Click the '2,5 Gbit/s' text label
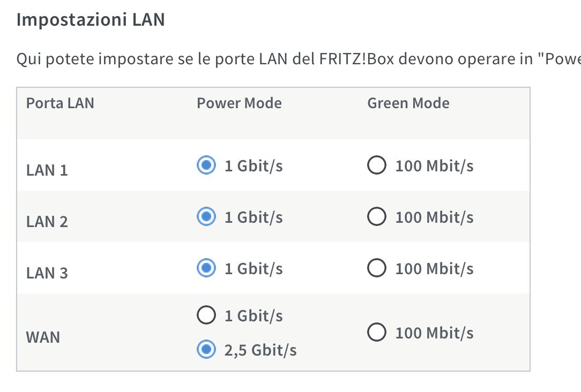The image size is (581, 392). [x=260, y=350]
